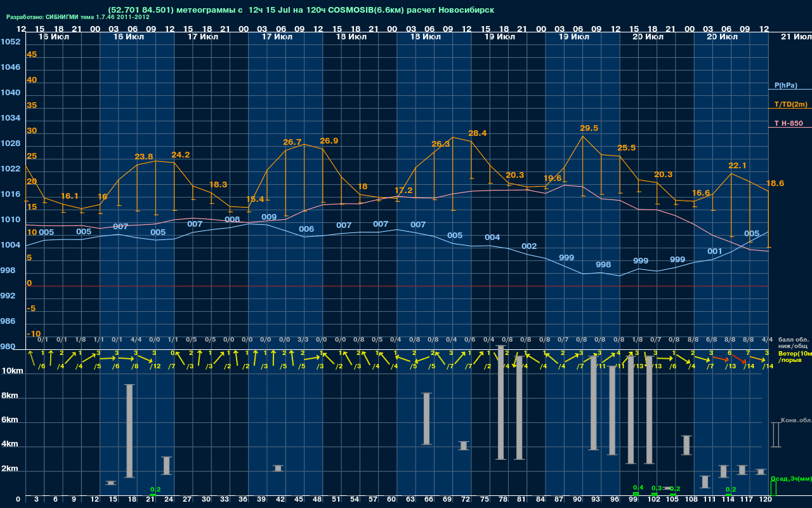The height and width of the screenshot is (508, 812).
Task: Click the 28.4 temperature label
Action: click(478, 133)
